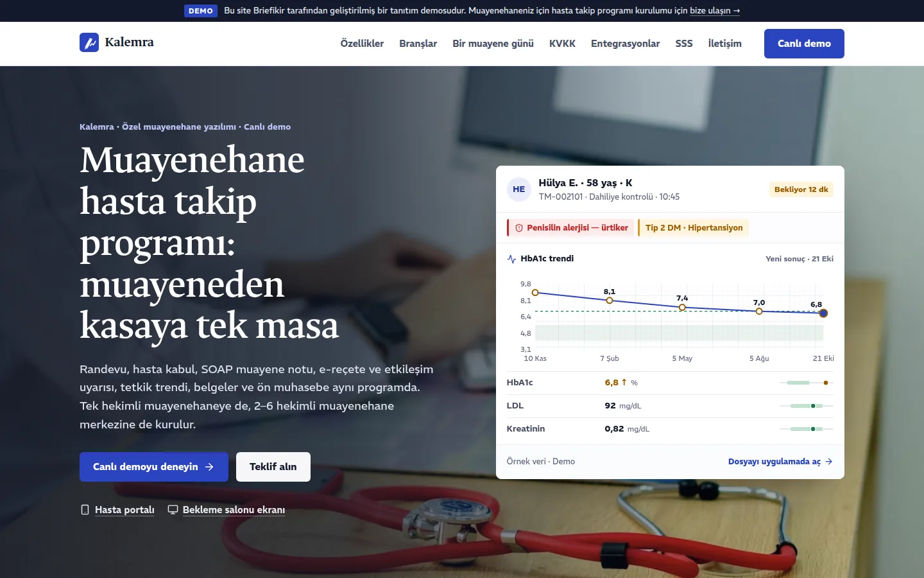The width and height of the screenshot is (924, 578).
Task: Open the Özellikler menu item
Action: pos(362,44)
